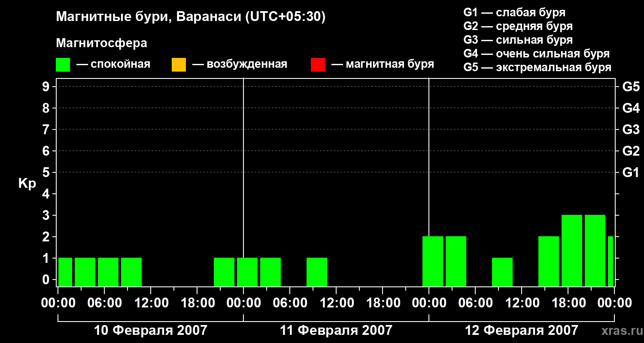The width and height of the screenshot is (644, 343).
Task: Click the 'Kp' y-axis title
Action: click(27, 184)
